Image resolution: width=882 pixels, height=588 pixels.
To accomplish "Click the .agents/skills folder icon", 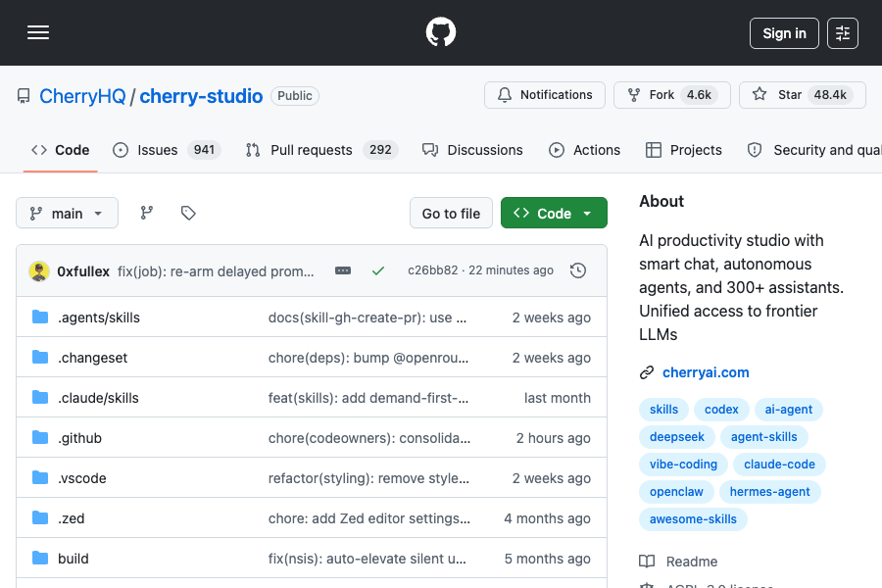I will pyautogui.click(x=40, y=318).
